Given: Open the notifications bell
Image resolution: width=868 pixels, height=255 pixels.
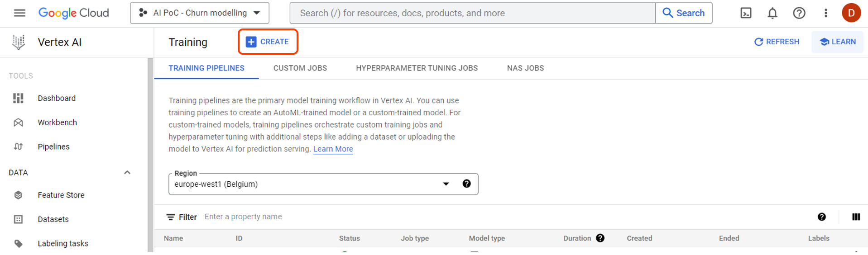Looking at the screenshot, I should pyautogui.click(x=772, y=13).
